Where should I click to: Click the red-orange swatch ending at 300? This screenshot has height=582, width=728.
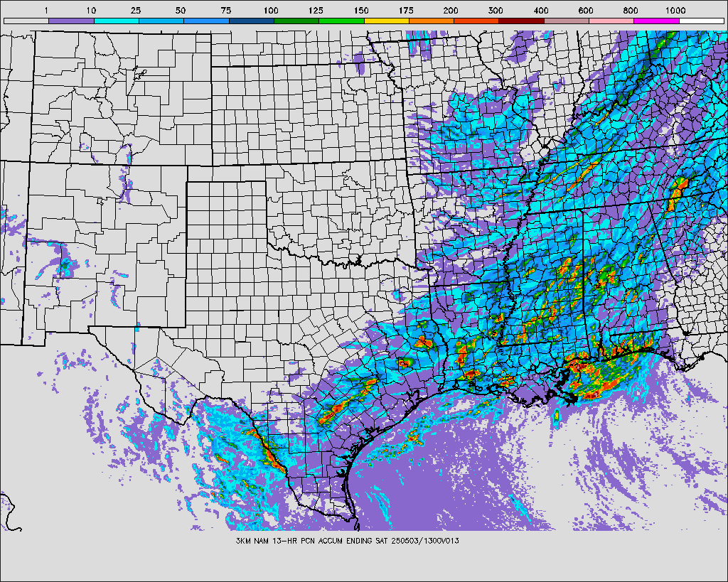(477, 21)
